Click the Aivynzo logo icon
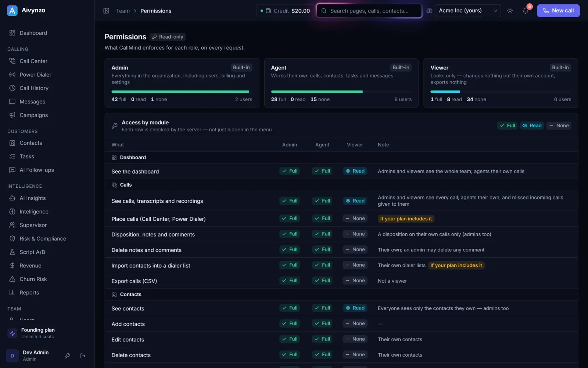The image size is (588, 368). [x=12, y=11]
